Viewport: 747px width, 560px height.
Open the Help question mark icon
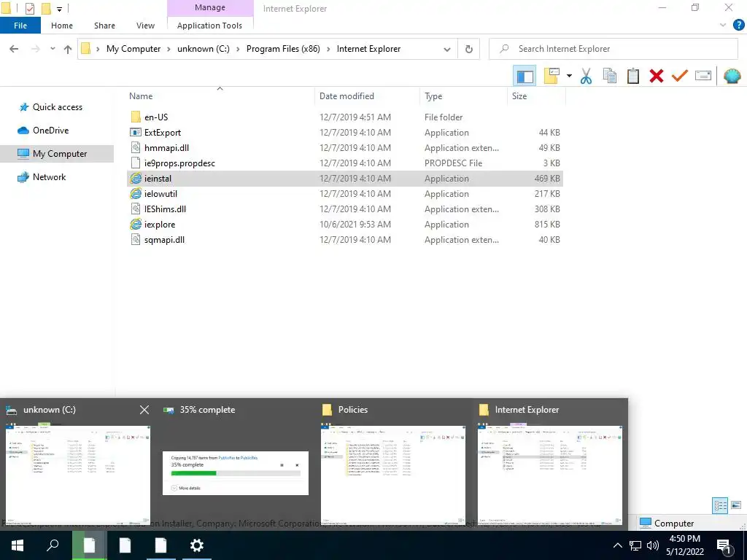tap(738, 26)
